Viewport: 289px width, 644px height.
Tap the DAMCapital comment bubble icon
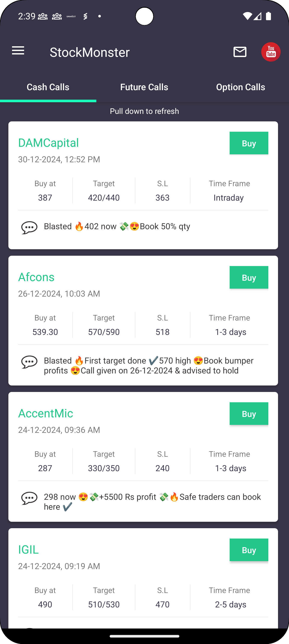[29, 228]
